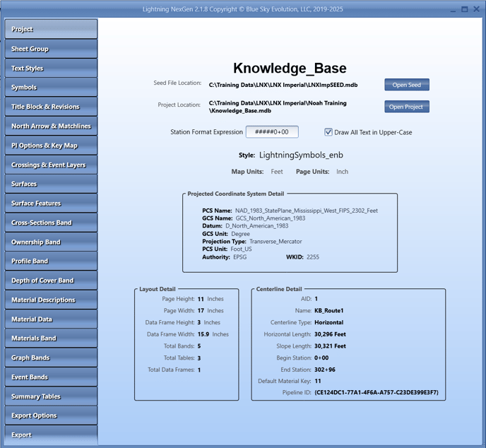Click the Station Format Expression field
Viewport: 486px width, 448px height.
coord(272,132)
